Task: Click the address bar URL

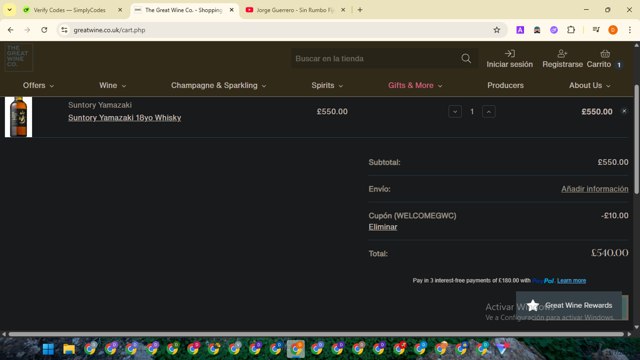Action: coord(109,30)
